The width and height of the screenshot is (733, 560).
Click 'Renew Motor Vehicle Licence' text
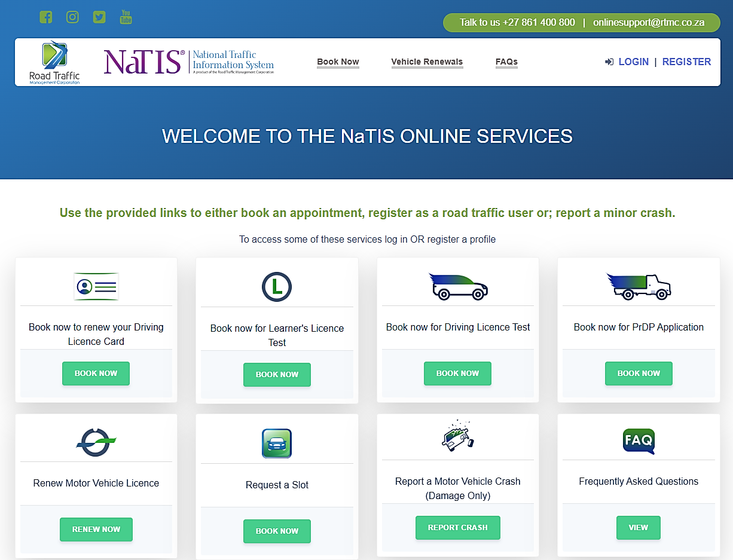pos(96,484)
